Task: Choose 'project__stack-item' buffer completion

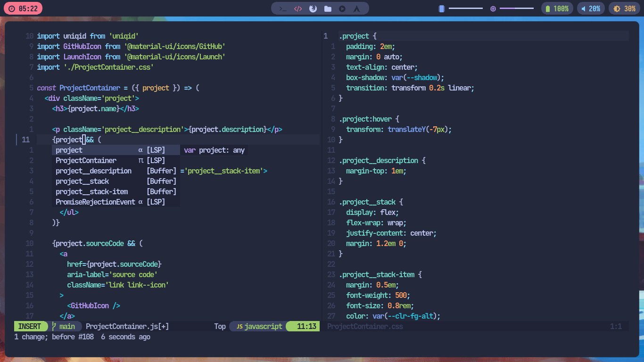Action: pos(116,191)
